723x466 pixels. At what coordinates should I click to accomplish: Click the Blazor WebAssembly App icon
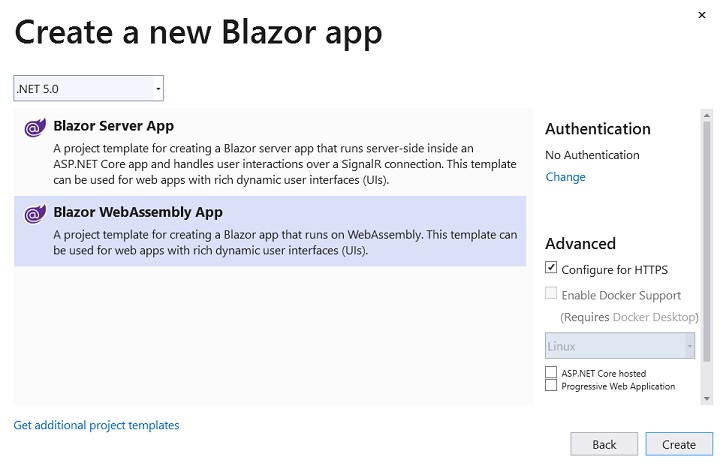(35, 214)
